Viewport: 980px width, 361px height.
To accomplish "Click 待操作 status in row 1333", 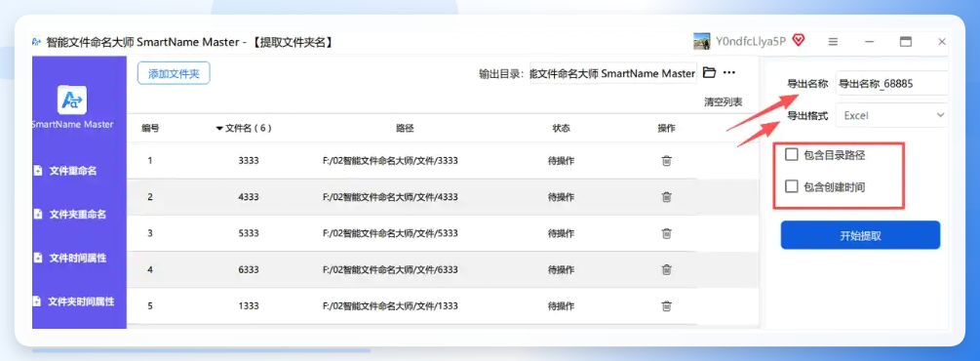I will click(x=562, y=306).
